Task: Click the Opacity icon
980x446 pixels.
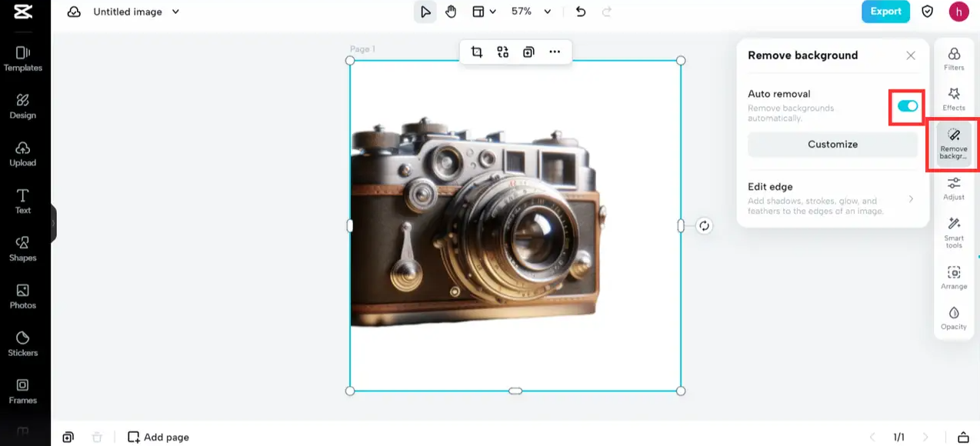Action: (954, 318)
